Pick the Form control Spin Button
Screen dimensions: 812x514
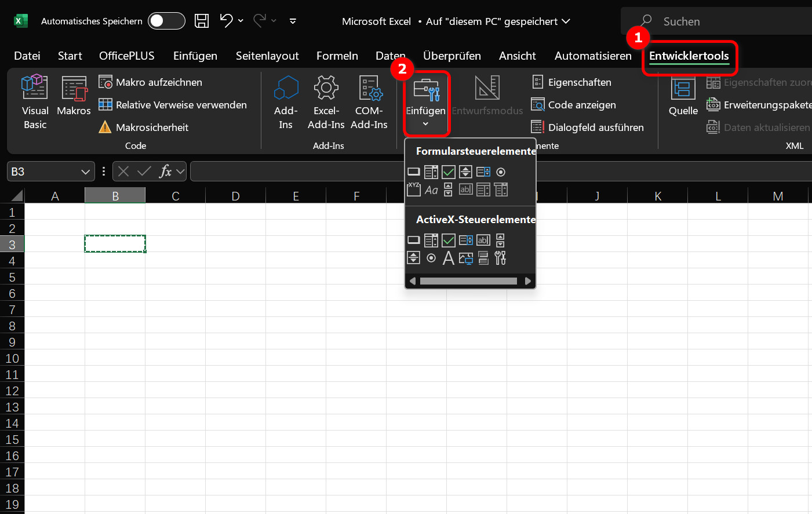(x=465, y=172)
